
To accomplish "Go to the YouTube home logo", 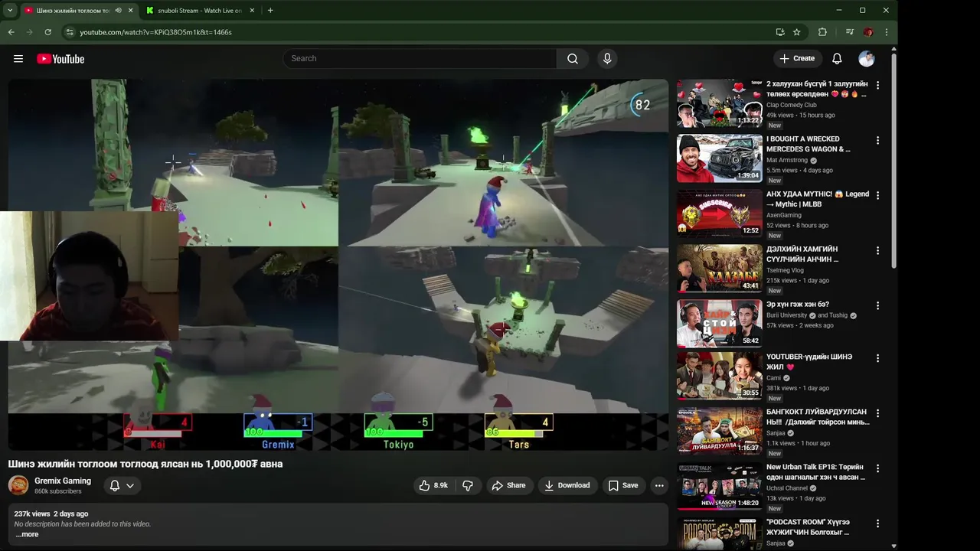I will 60,59.
